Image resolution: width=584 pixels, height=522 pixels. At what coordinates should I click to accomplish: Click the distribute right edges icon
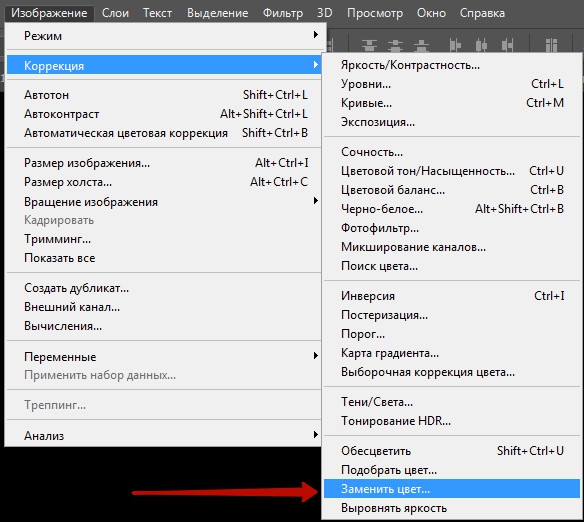507,45
